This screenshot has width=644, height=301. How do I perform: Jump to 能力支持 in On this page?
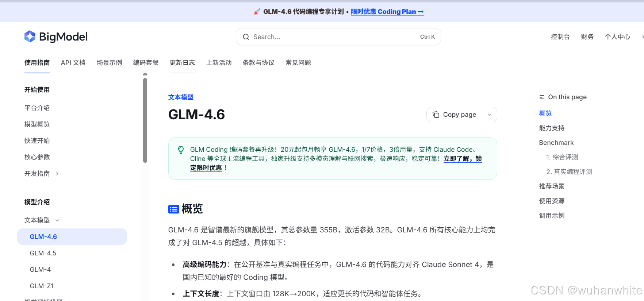pyautogui.click(x=552, y=128)
